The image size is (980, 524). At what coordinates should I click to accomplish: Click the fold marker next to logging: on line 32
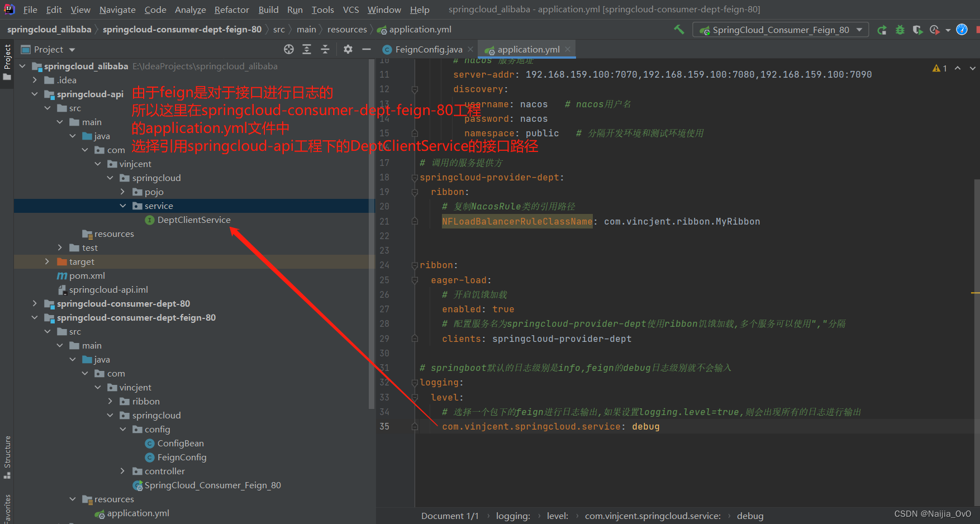pos(415,383)
